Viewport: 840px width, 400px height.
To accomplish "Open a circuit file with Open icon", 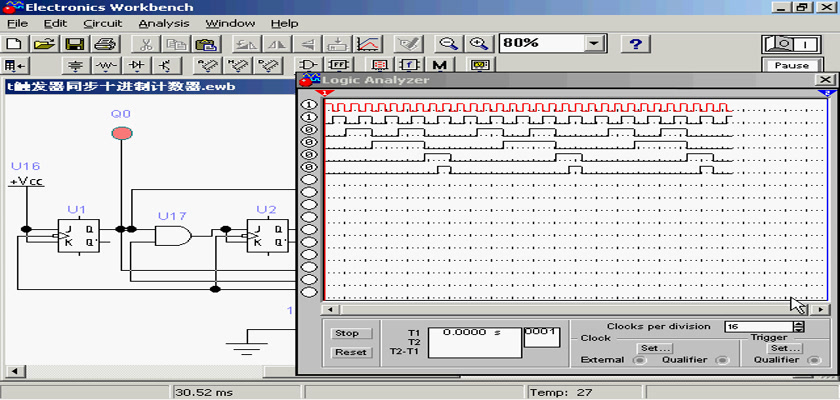I will click(x=43, y=44).
